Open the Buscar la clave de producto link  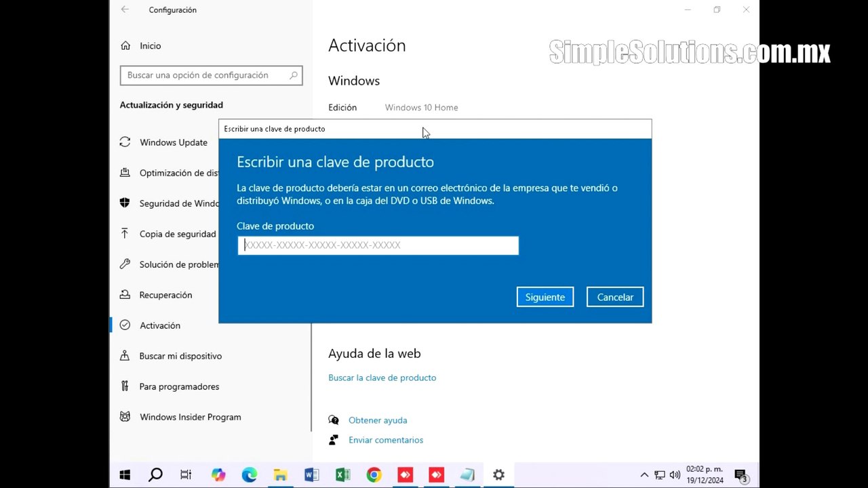coord(382,378)
